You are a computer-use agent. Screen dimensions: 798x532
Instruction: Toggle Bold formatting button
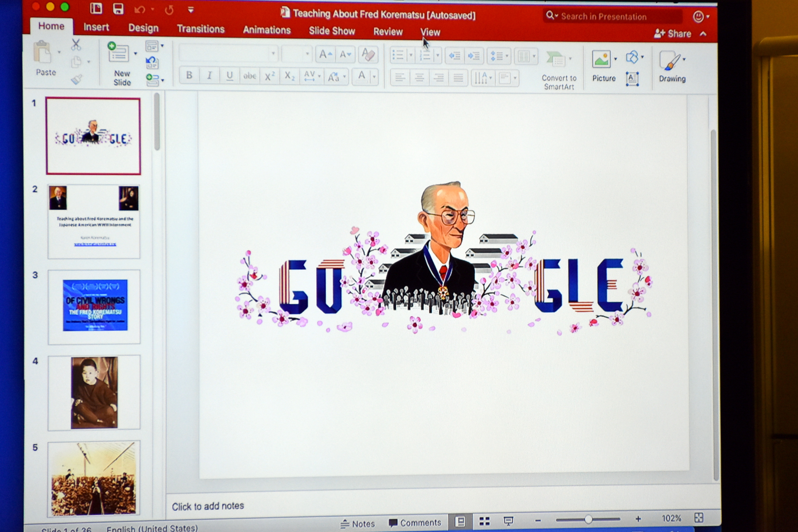click(x=189, y=76)
